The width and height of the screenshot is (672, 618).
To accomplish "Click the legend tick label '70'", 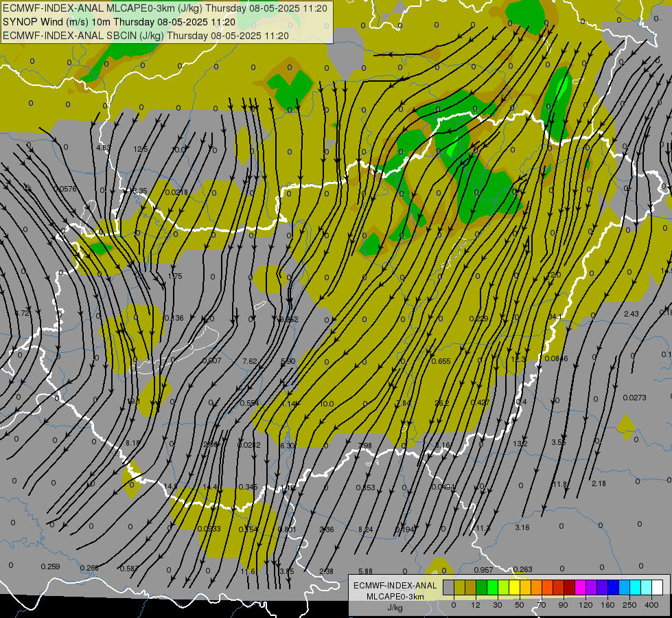I will 542,605.
